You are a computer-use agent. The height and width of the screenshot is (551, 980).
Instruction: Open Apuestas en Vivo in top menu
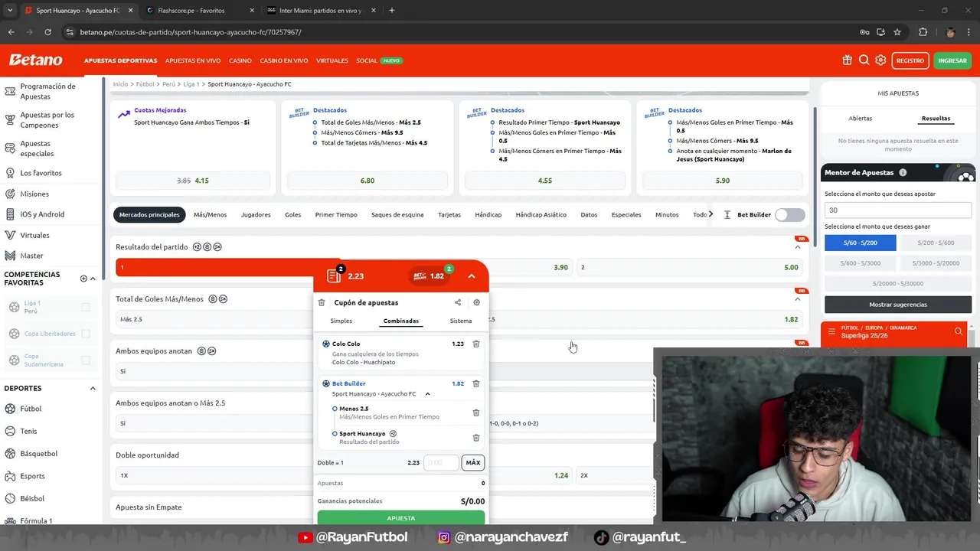[x=193, y=60]
